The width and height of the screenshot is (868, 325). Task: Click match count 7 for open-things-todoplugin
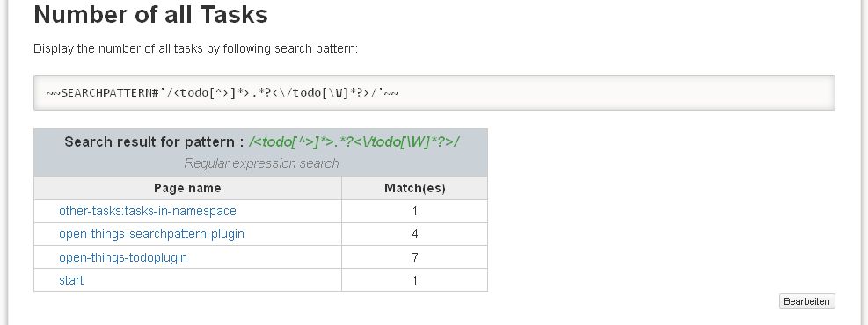[414, 257]
